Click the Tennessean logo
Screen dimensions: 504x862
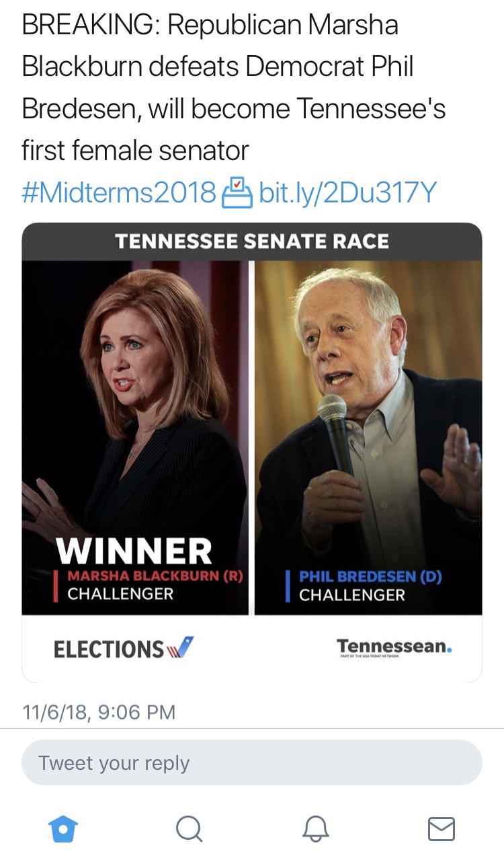coord(394,648)
